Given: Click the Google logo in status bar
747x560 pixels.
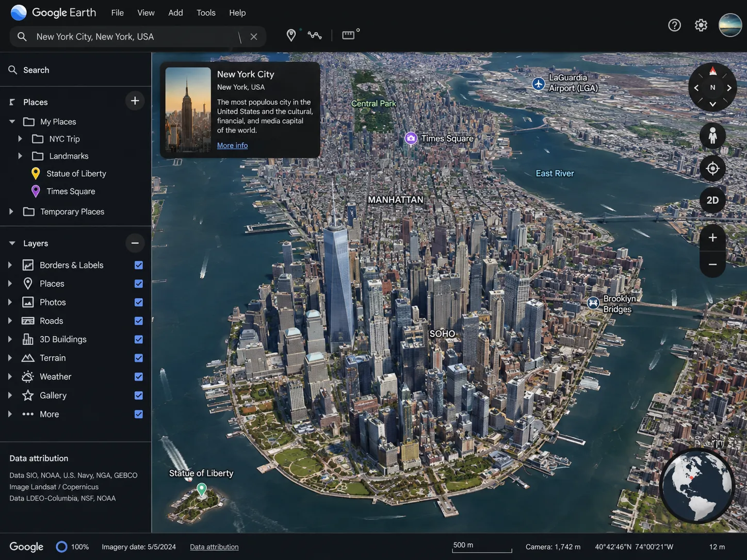Looking at the screenshot, I should [x=26, y=547].
